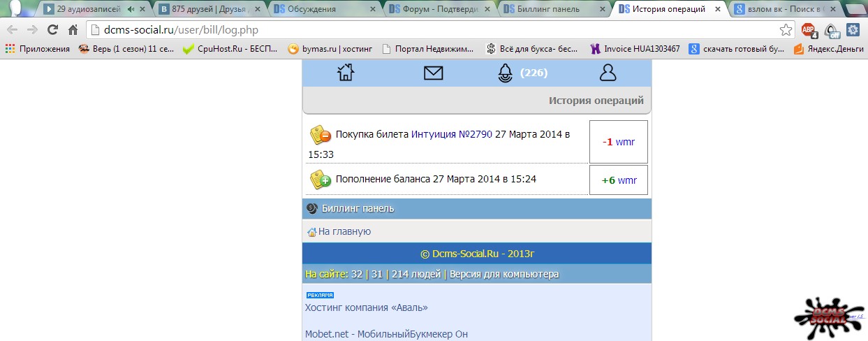The height and width of the screenshot is (341, 868).
Task: Open the Интуиция №2790 ticket link
Action: (x=451, y=134)
